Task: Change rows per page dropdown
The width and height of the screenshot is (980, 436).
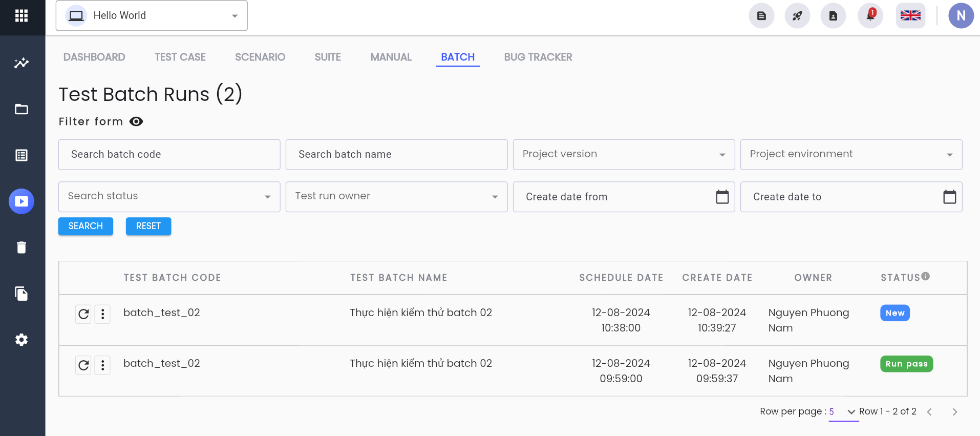Action: tap(843, 412)
